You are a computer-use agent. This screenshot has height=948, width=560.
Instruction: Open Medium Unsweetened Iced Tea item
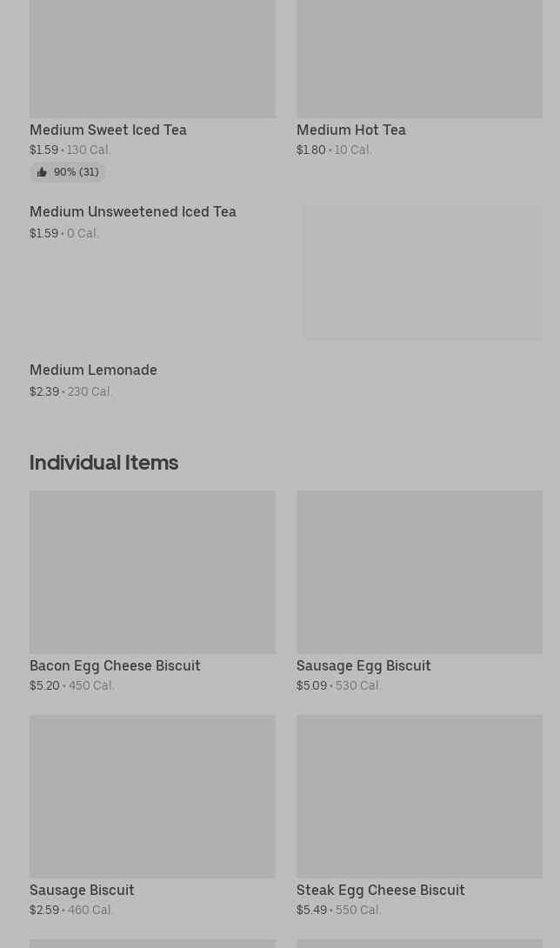tap(133, 212)
